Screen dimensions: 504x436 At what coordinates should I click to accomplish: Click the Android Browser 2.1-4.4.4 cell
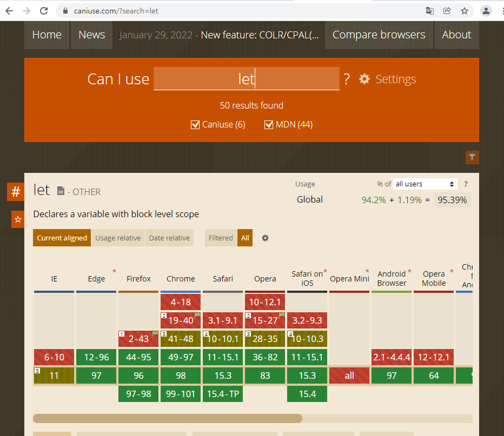[x=392, y=357]
